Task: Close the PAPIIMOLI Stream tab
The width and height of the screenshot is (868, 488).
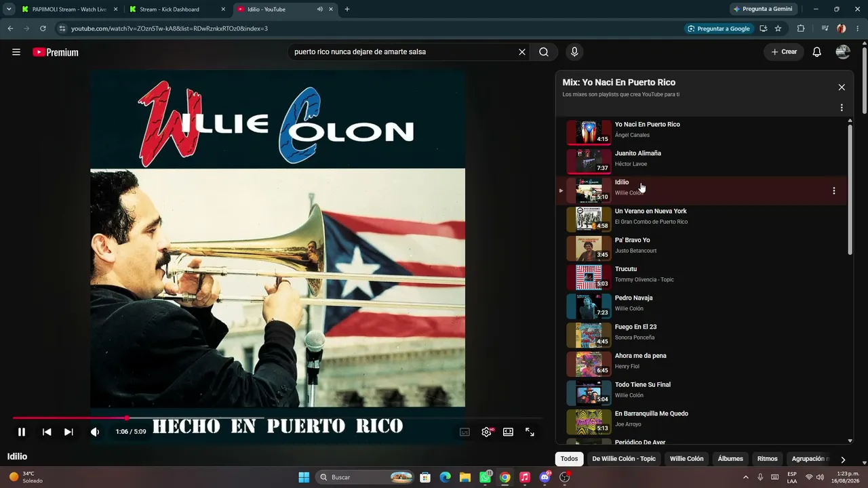Action: click(115, 9)
